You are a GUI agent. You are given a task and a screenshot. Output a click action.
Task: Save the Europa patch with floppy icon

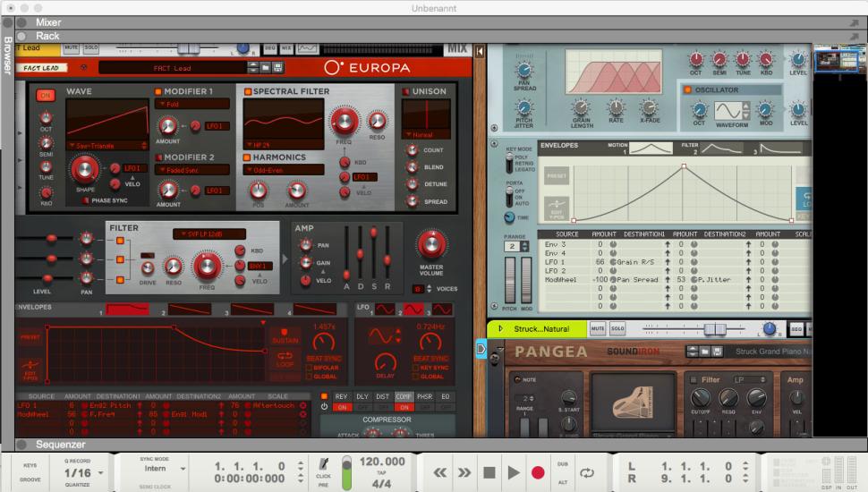click(278, 67)
